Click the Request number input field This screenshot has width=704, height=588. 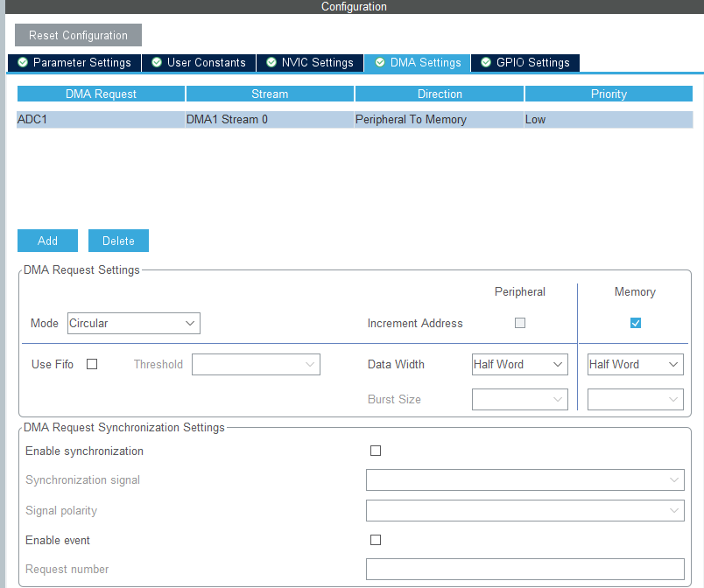(x=524, y=569)
